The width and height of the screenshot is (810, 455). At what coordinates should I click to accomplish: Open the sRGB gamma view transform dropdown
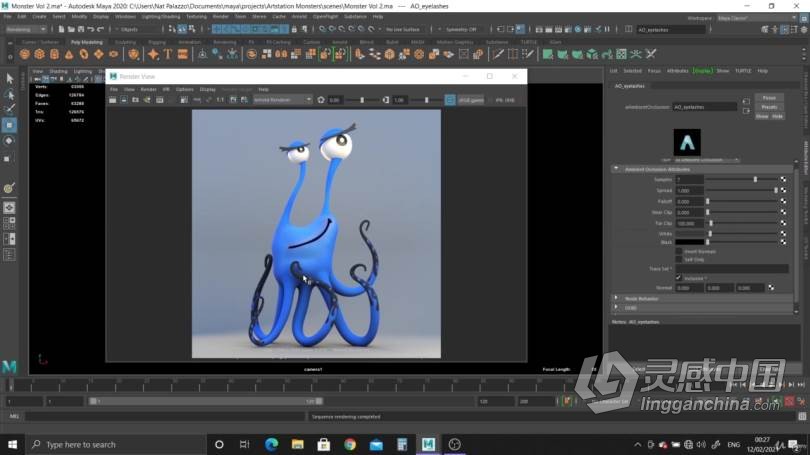[x=471, y=100]
